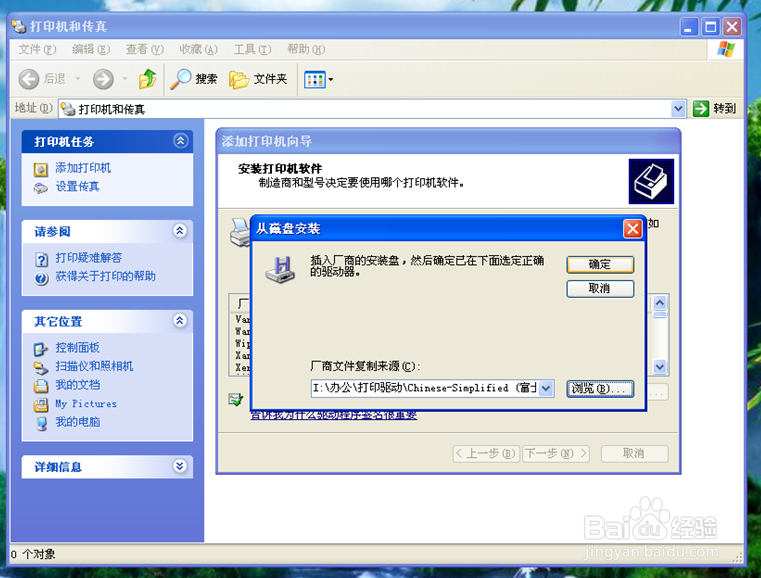Viewport: 761px width, 578px height.
Task: Open the Back history dropdown arrow
Action: [x=78, y=79]
